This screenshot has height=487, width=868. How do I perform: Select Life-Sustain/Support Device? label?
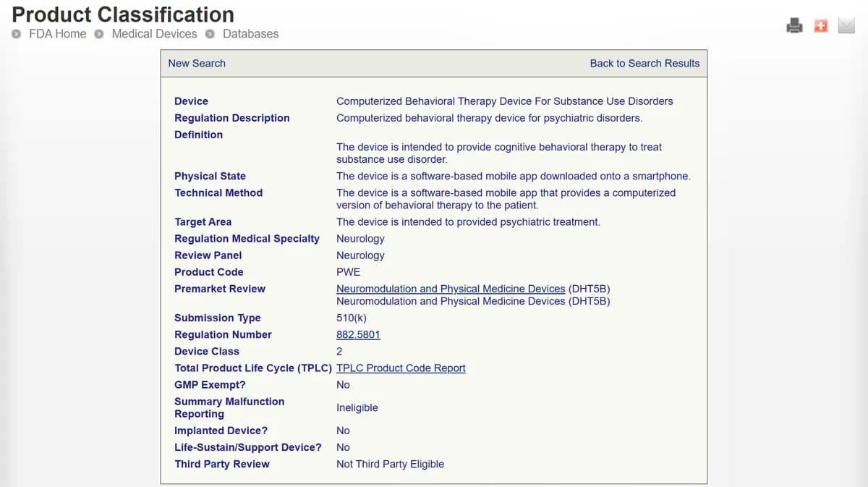(x=248, y=447)
